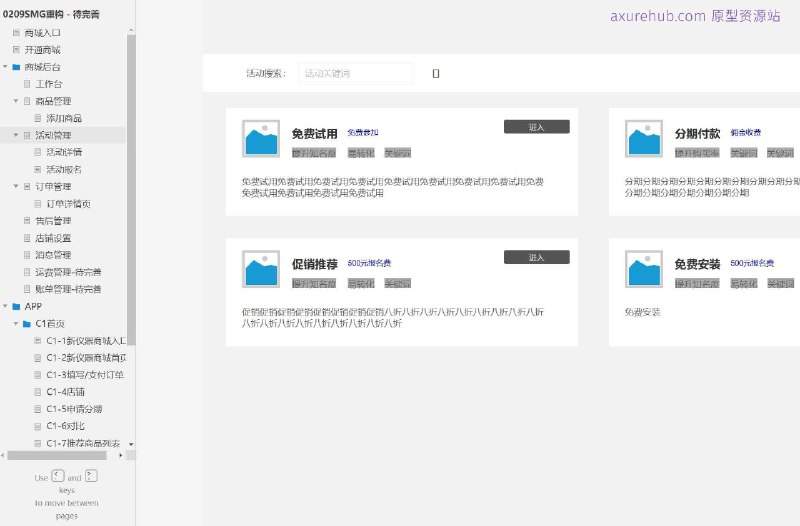Open the C1-5申请分期 page
800x526 pixels.
click(74, 409)
